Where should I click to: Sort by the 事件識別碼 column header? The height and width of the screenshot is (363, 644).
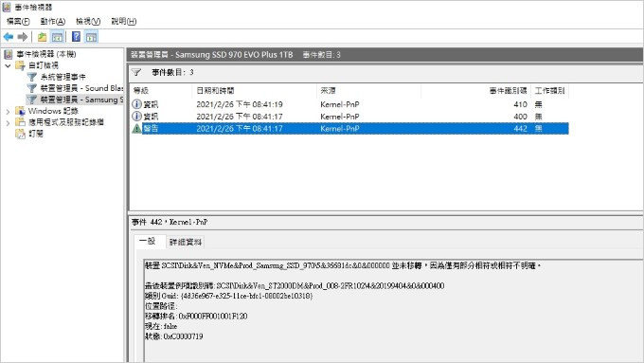pyautogui.click(x=476, y=91)
